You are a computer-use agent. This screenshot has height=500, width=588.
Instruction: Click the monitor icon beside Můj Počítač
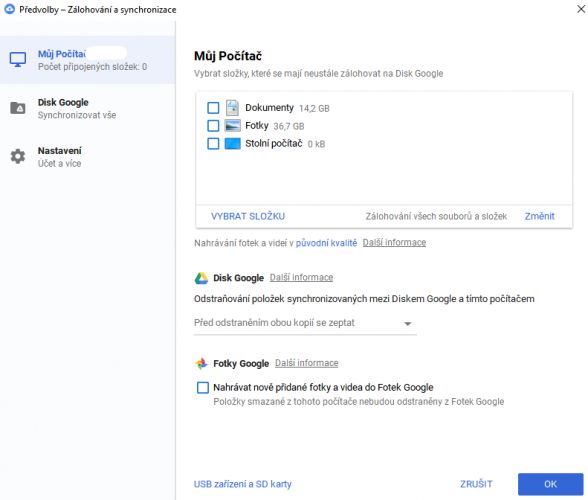point(18,59)
